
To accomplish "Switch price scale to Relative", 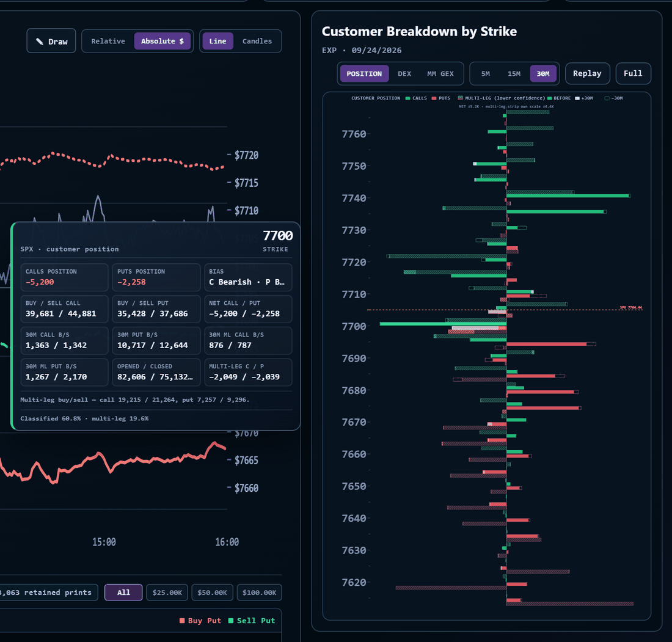I will point(108,41).
